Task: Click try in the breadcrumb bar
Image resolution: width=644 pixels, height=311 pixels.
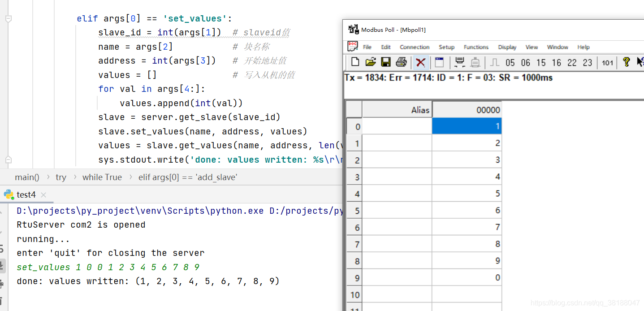Action: pos(61,177)
